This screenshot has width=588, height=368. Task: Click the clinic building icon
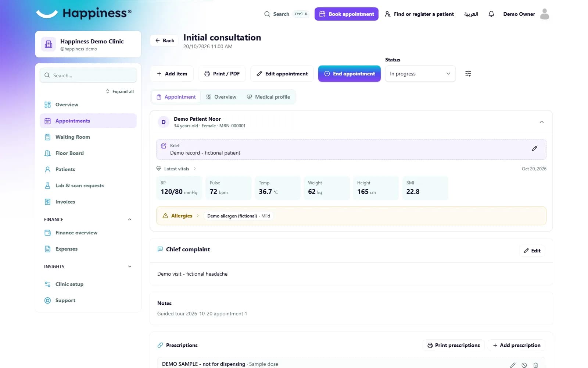[49, 44]
